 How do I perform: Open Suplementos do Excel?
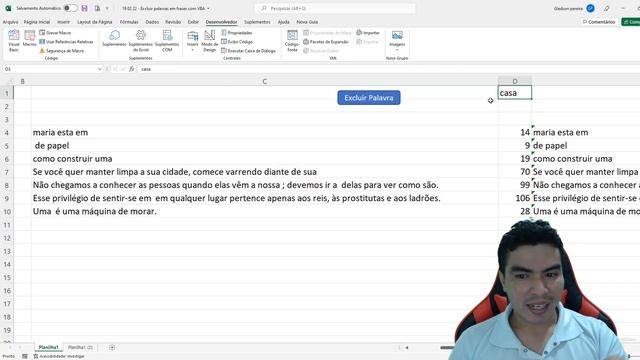pyautogui.click(x=140, y=41)
